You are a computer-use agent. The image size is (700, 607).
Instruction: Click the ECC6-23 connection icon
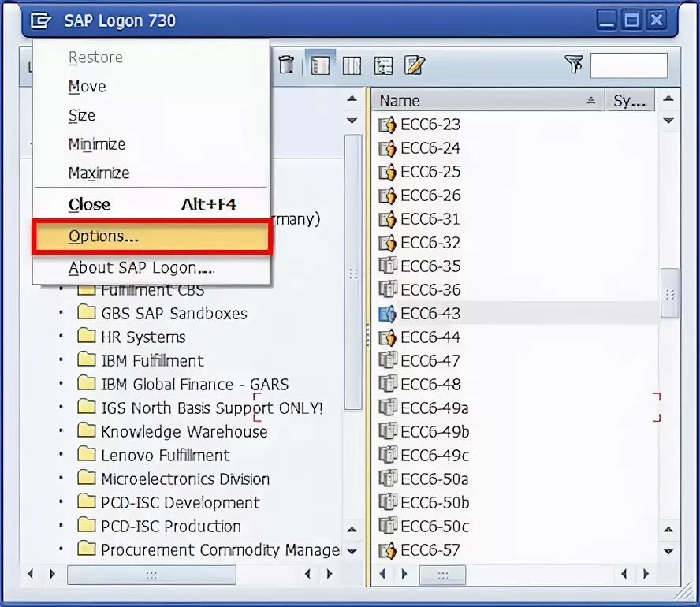(x=387, y=125)
